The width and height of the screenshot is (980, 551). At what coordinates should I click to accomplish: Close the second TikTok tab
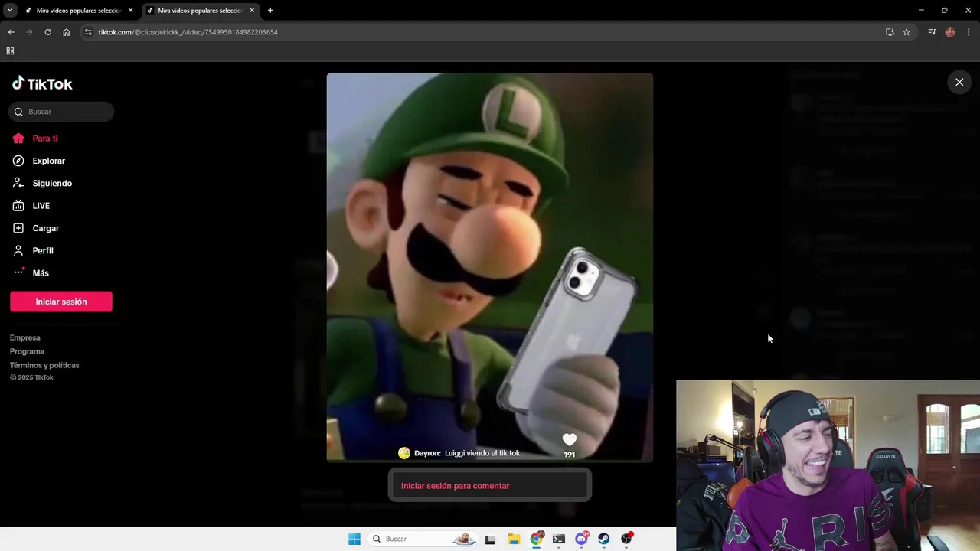[x=252, y=11]
